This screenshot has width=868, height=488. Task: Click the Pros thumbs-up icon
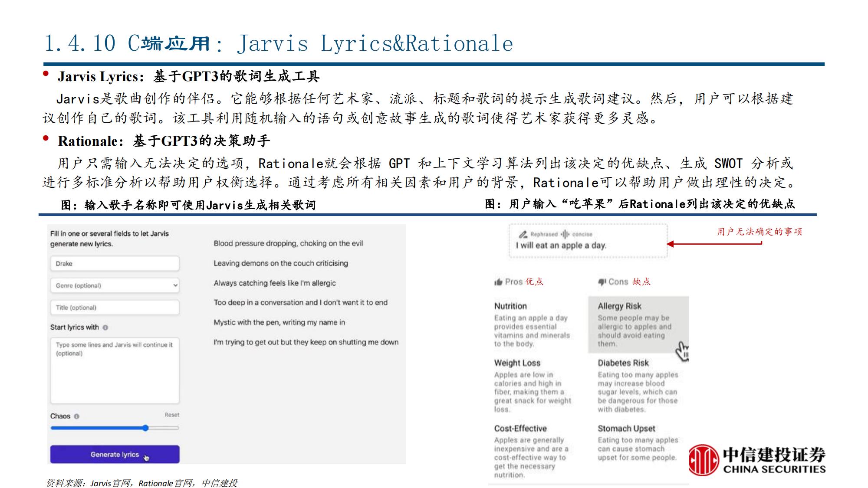pyautogui.click(x=498, y=282)
